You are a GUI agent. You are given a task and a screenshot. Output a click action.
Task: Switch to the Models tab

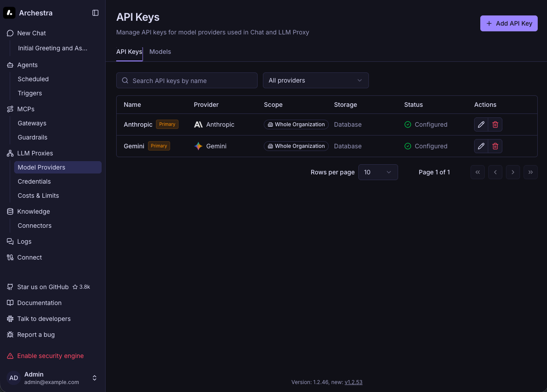[160, 52]
